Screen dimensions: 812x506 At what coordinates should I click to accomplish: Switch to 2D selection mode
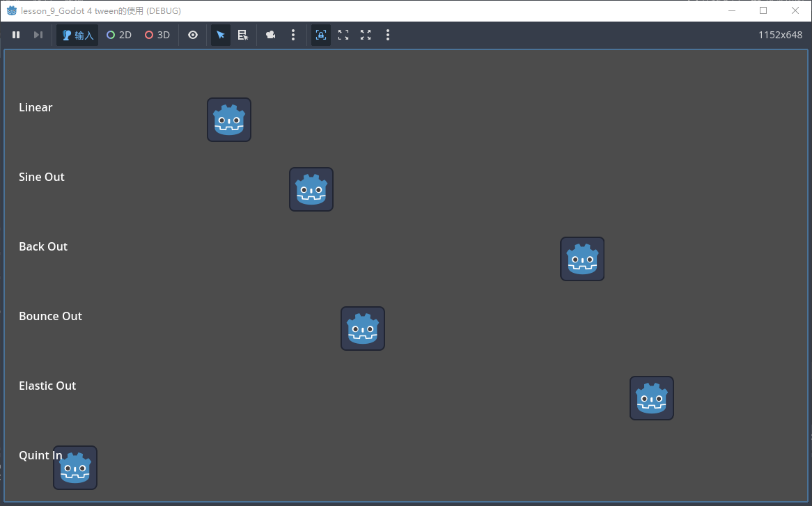pos(119,35)
